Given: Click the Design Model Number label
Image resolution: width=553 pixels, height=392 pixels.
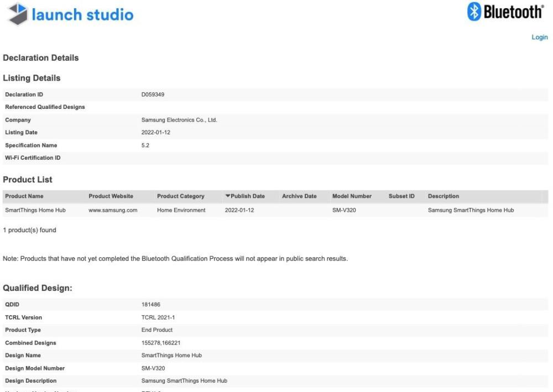Looking at the screenshot, I should [x=34, y=368].
